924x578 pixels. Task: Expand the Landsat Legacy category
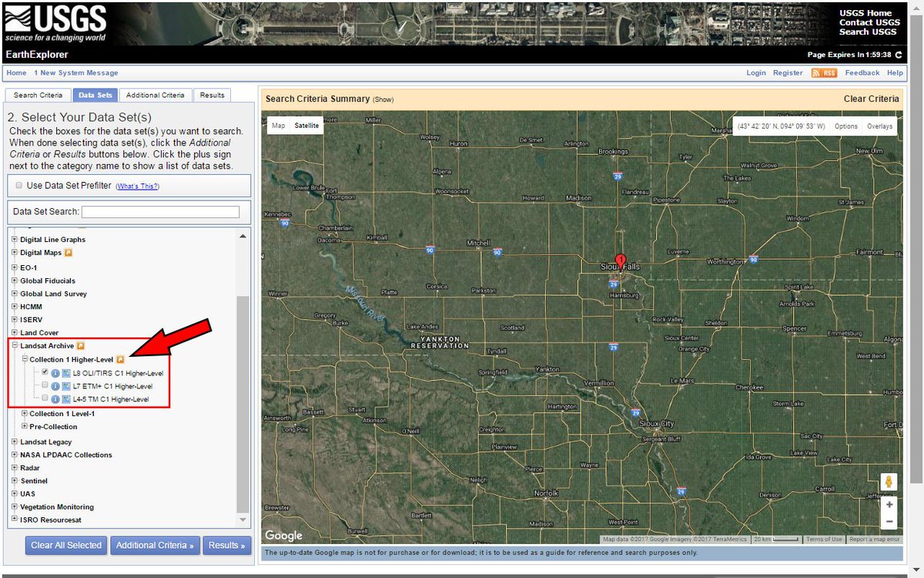(x=13, y=442)
